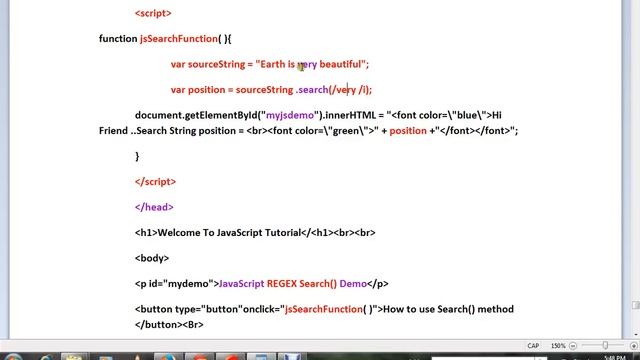Click the zoom slider handle

pyautogui.click(x=605, y=346)
